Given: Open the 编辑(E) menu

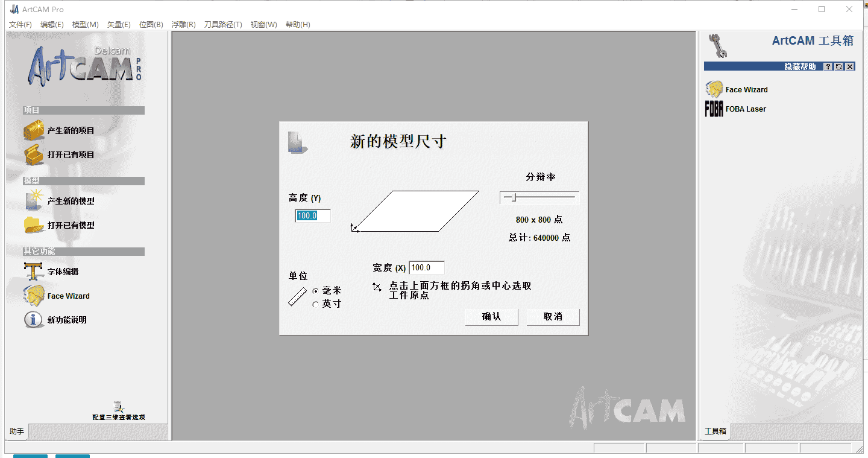Looking at the screenshot, I should coord(52,25).
